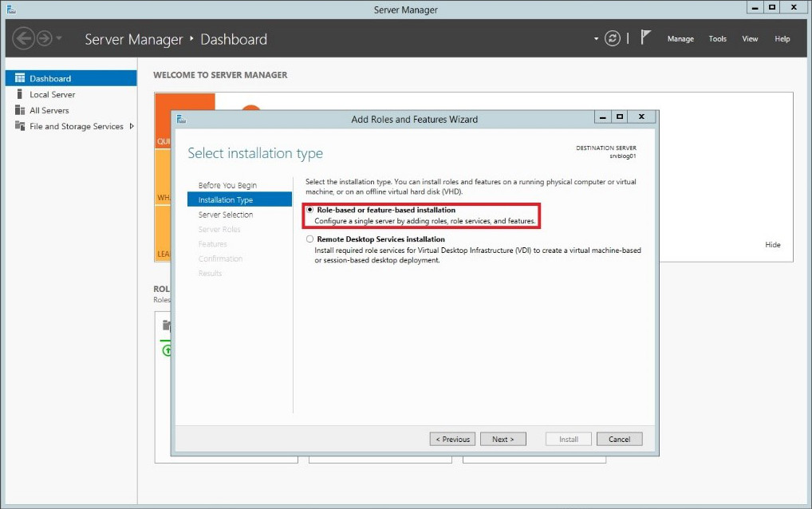Viewport: 812px width, 509px height.
Task: Click the Previous button in the wizard
Action: pos(452,439)
